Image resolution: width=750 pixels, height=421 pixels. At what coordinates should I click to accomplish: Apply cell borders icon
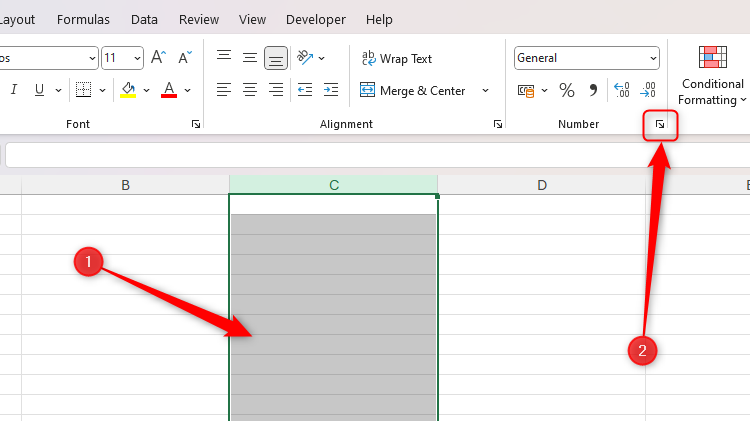click(83, 89)
